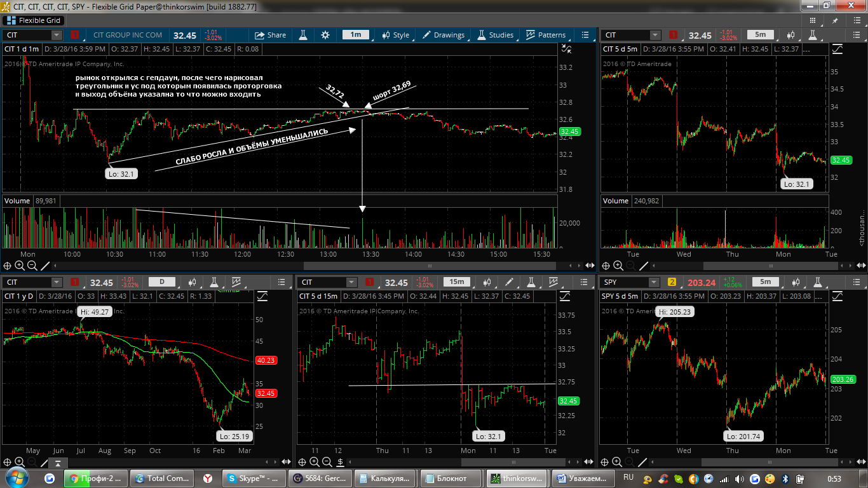Open Windows Start button
Image resolution: width=868 pixels, height=488 pixels.
point(17,477)
